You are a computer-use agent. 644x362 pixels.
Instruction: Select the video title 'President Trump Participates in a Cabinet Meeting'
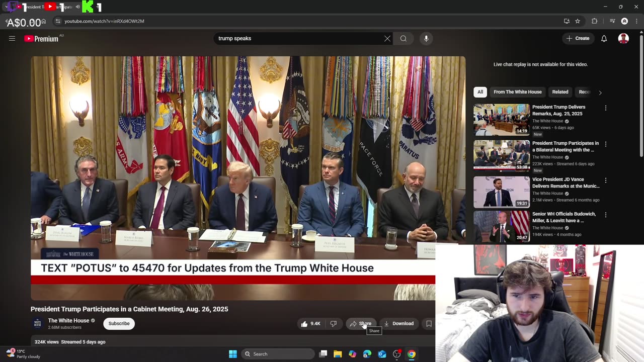129,309
